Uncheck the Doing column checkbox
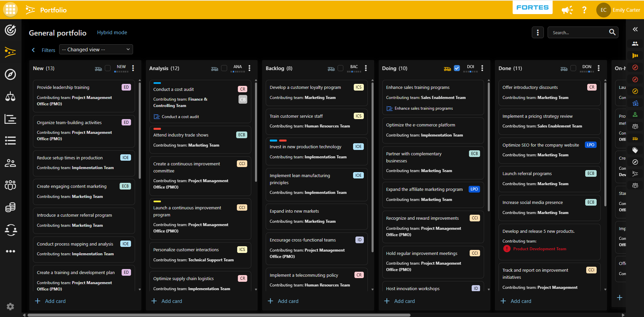This screenshot has width=644, height=317. 457,68
